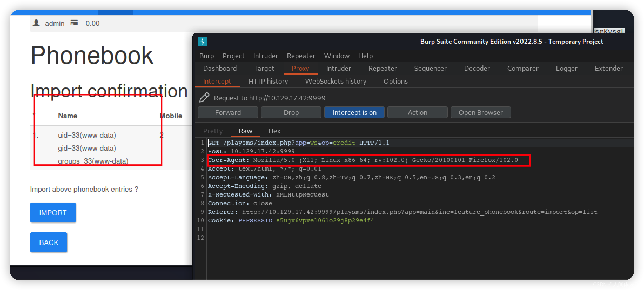Open the Logger tab
This screenshot has width=644, height=290.
[566, 68]
